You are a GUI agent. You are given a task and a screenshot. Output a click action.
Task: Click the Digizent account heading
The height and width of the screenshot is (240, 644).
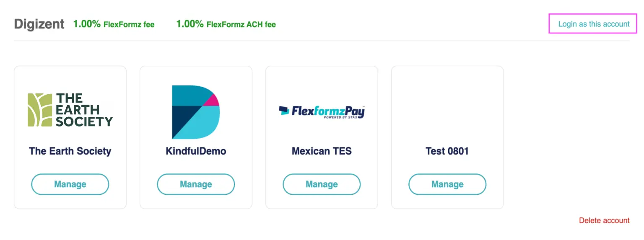(39, 24)
